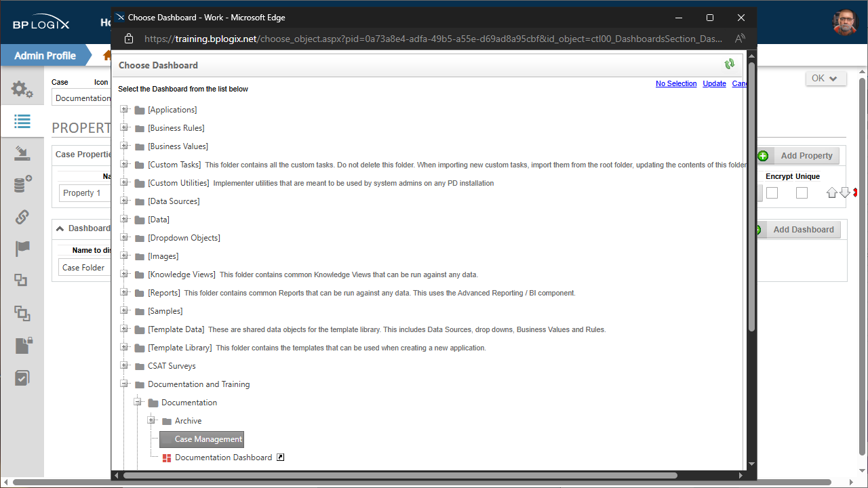Select the [Data] folder label
This screenshot has width=868, height=488.
pos(159,220)
